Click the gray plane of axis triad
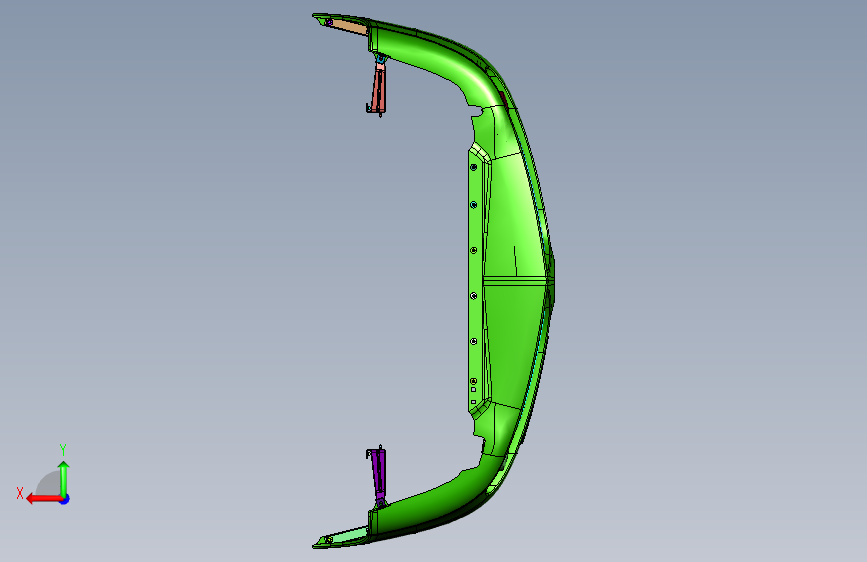The height and width of the screenshot is (562, 867). (x=49, y=485)
